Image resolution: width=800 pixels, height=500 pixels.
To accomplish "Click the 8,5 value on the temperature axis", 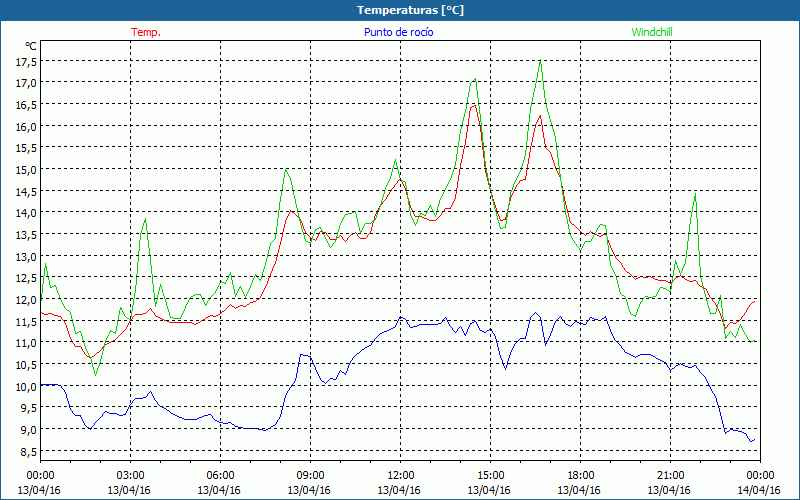I will (x=29, y=452).
